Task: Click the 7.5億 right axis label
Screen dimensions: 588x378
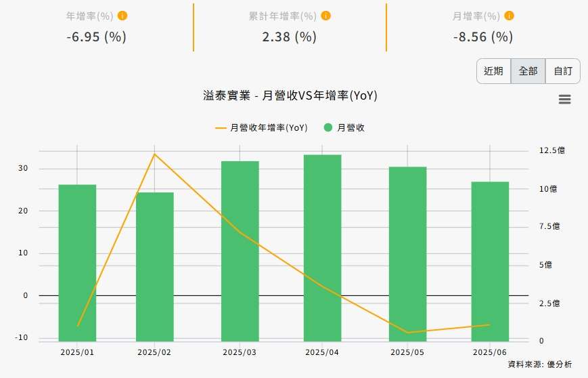Action: (x=549, y=226)
